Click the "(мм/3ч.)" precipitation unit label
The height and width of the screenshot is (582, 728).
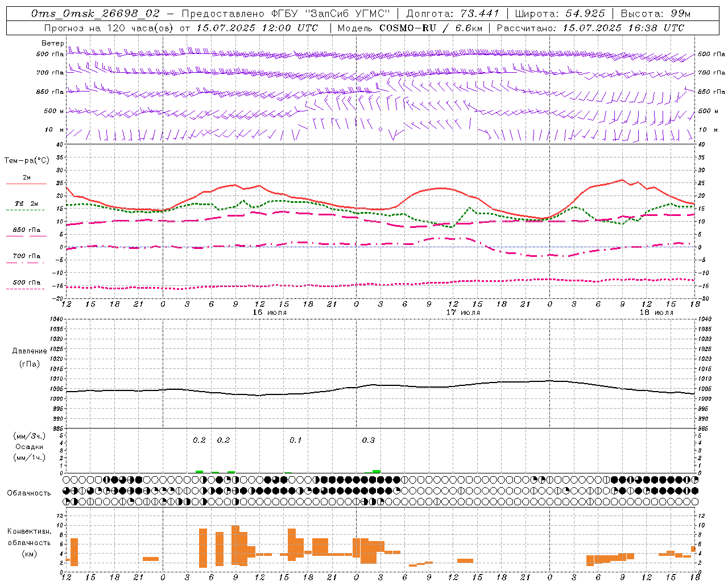tap(30, 436)
